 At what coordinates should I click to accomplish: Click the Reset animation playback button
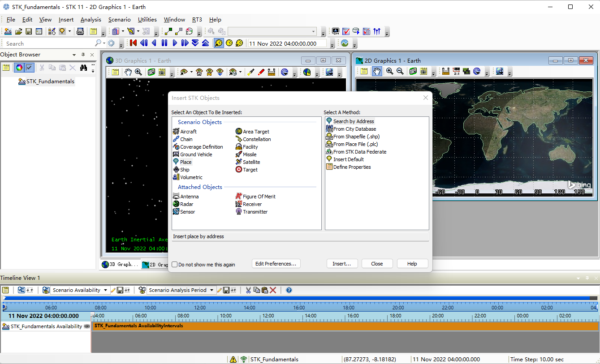click(133, 43)
